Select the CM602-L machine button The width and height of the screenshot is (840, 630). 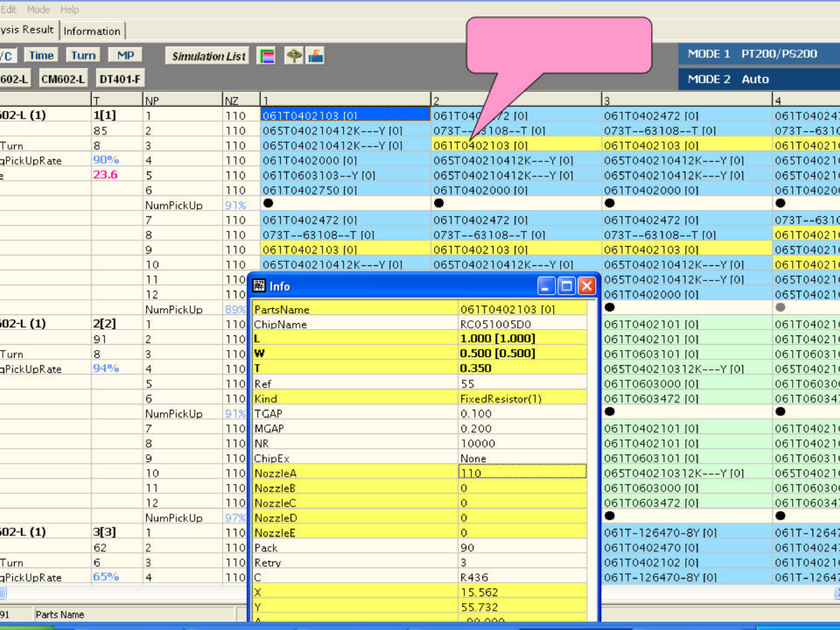[62, 79]
